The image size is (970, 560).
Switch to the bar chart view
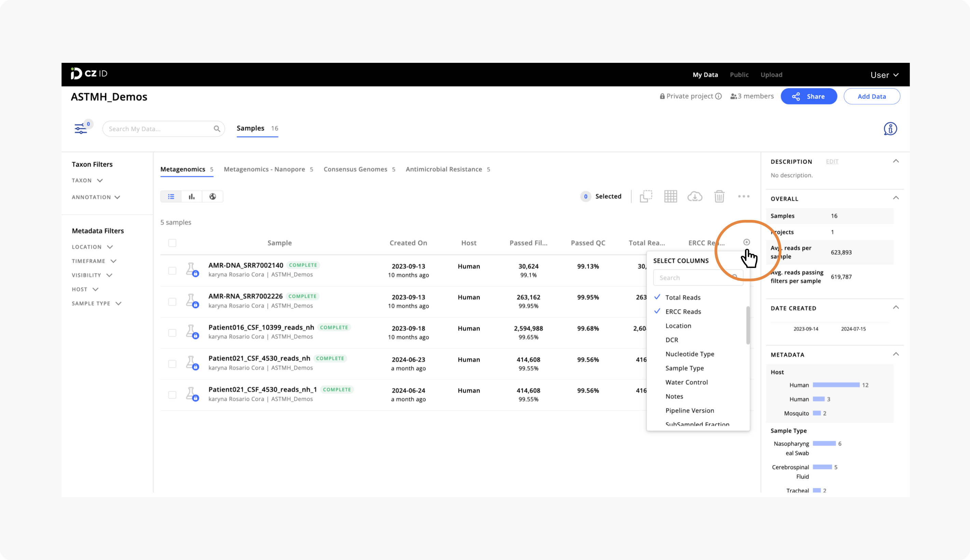[x=192, y=196]
